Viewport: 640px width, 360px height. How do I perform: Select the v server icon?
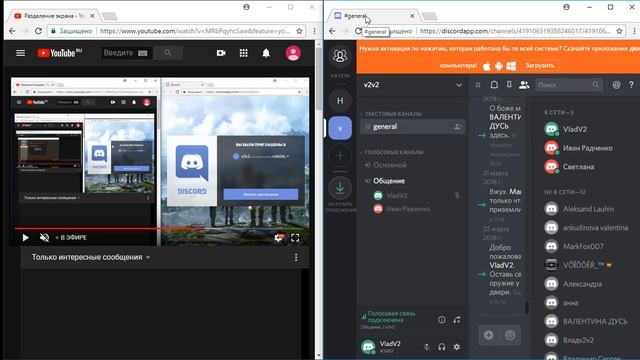tap(340, 128)
